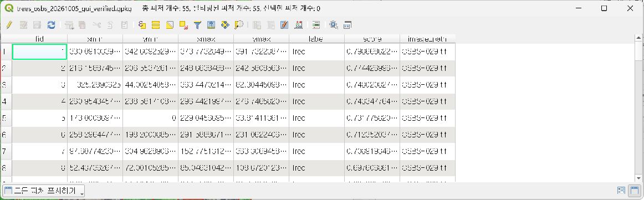Click the New field icon

(257, 25)
